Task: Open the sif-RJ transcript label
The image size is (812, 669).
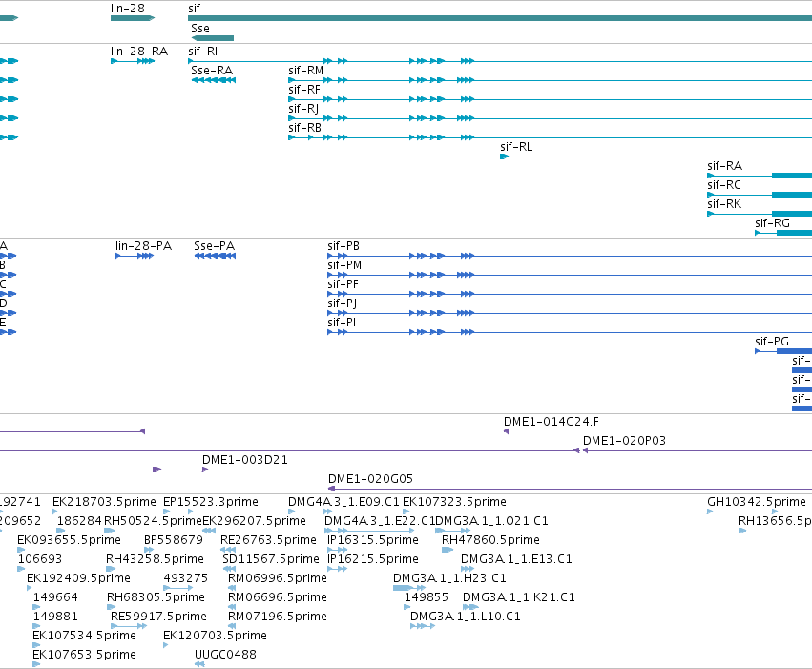Action: (x=302, y=109)
